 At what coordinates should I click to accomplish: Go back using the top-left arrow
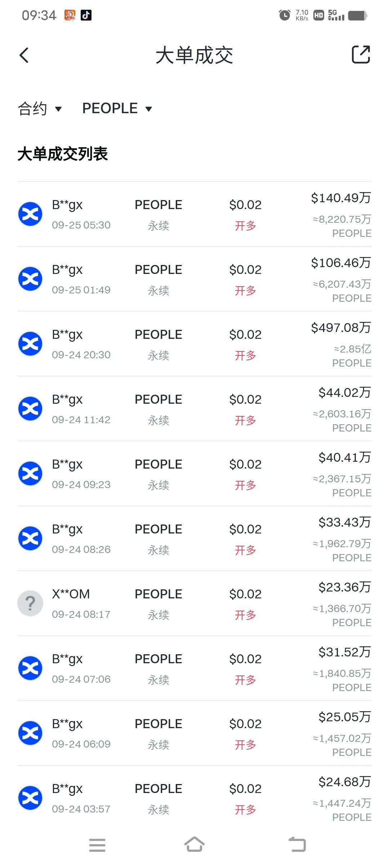24,55
